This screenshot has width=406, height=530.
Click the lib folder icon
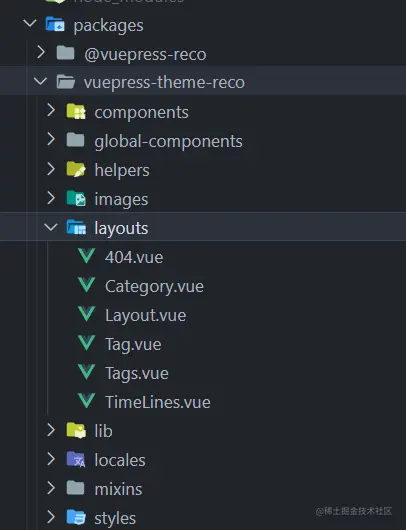(x=76, y=430)
